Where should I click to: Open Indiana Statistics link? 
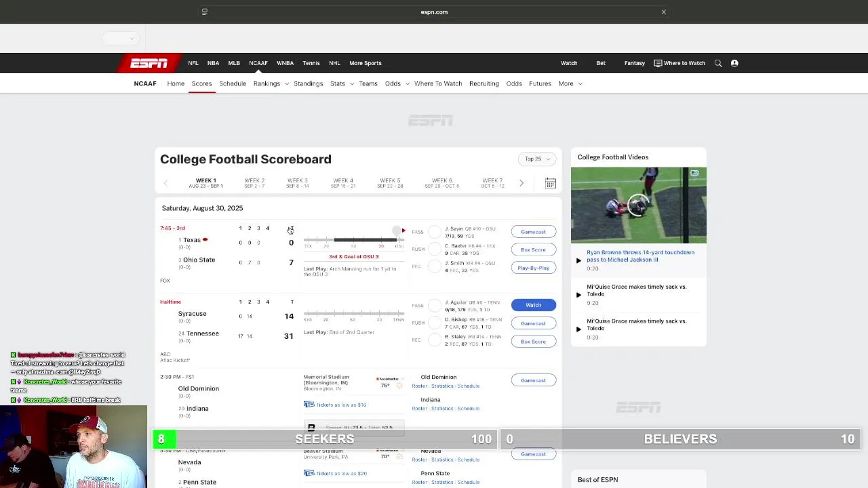click(x=442, y=408)
